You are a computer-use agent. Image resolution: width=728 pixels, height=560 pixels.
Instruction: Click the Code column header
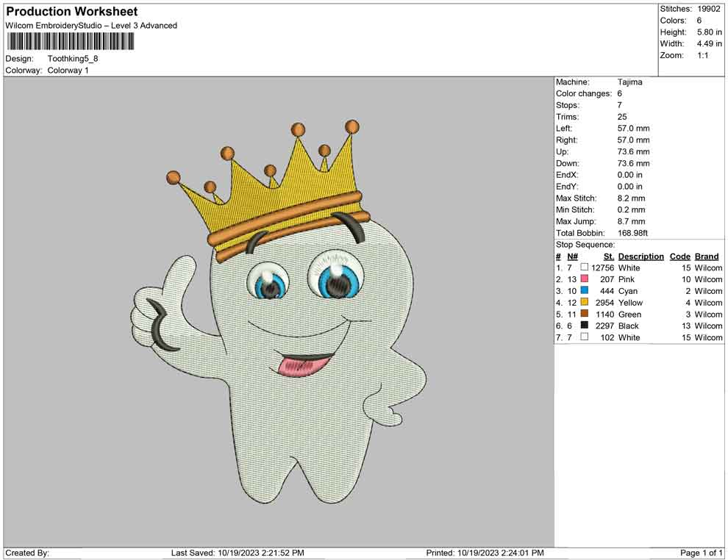tap(679, 256)
